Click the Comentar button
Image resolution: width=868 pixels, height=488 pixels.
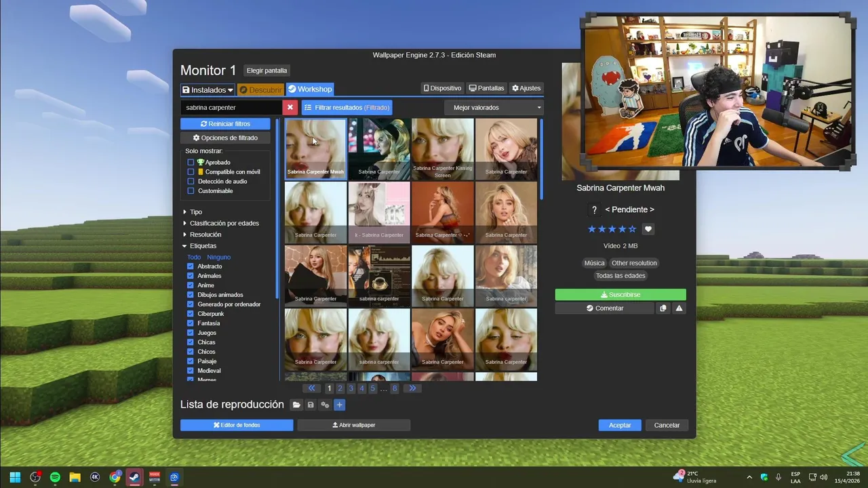click(x=605, y=308)
